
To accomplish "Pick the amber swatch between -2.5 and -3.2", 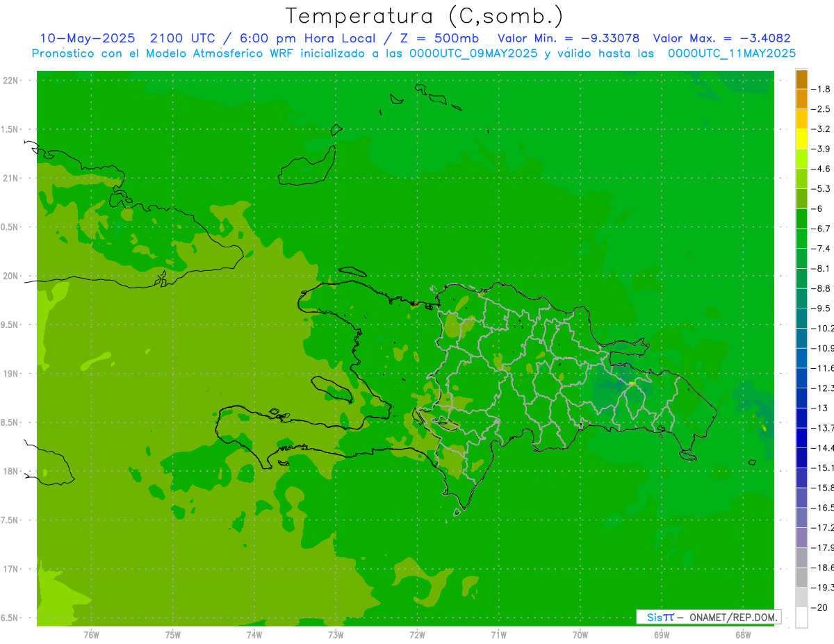I will pyautogui.click(x=801, y=119).
